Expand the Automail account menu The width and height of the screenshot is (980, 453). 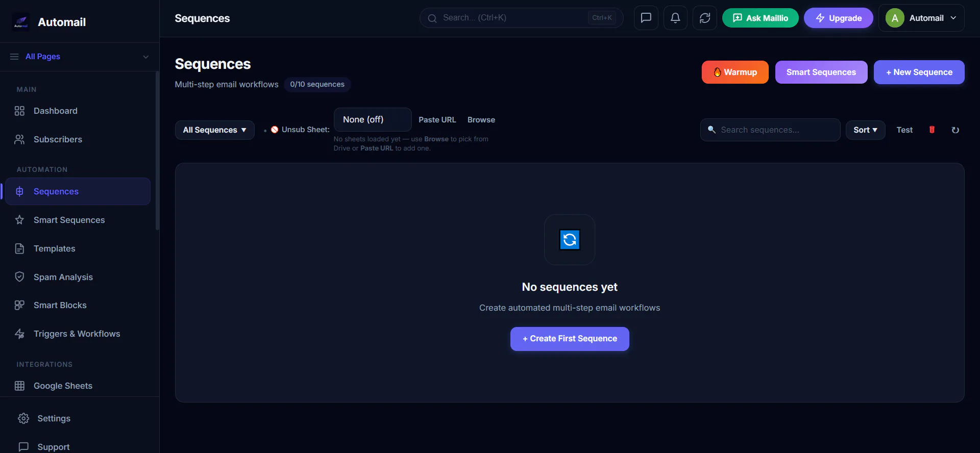click(921, 18)
